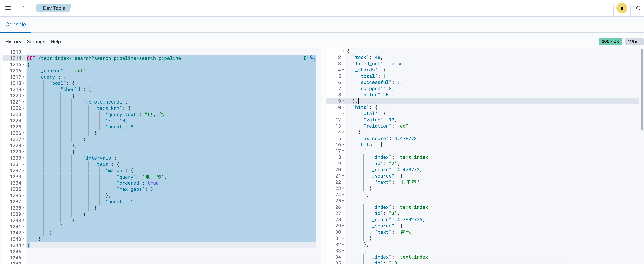The width and height of the screenshot is (644, 264).
Task: Collapse the root object at output line 1
Action: [343, 51]
